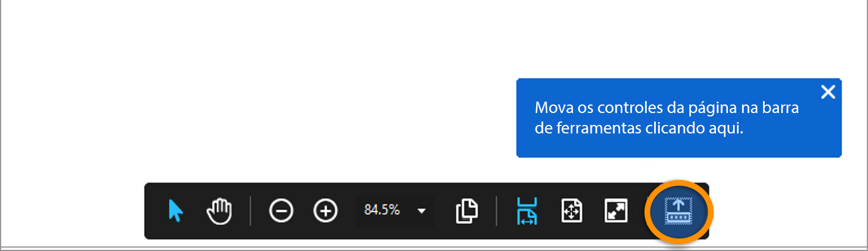Viewport: 868px width, 251px height.
Task: Enter full screen mode with expand arrows
Action: click(x=616, y=211)
